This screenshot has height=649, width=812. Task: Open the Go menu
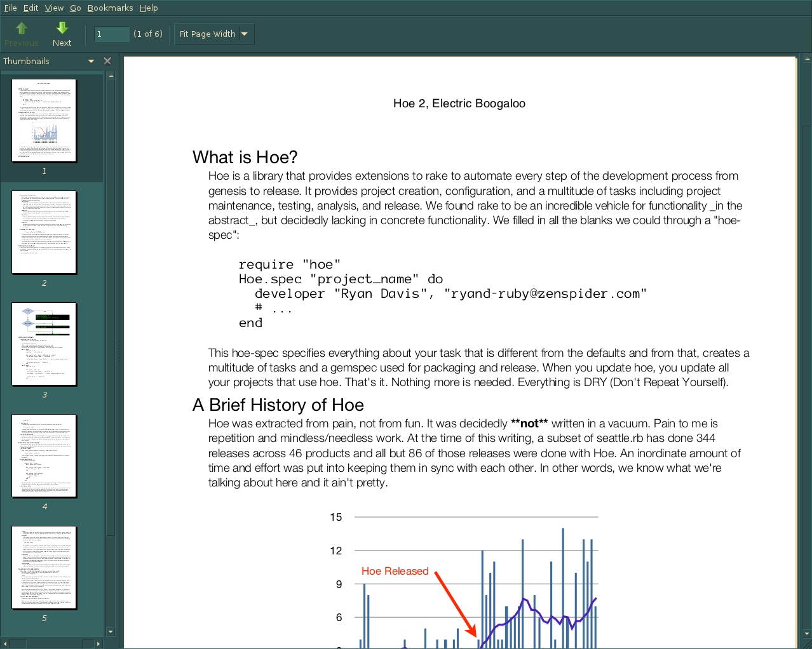[76, 8]
